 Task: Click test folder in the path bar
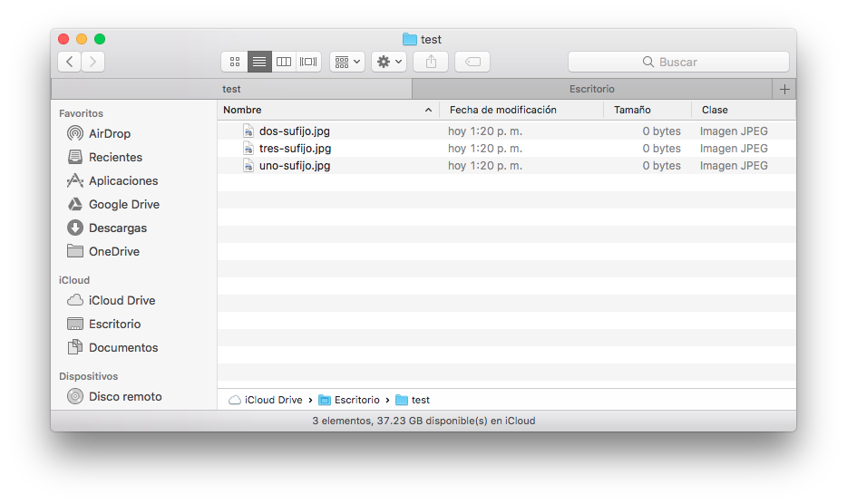coord(413,400)
